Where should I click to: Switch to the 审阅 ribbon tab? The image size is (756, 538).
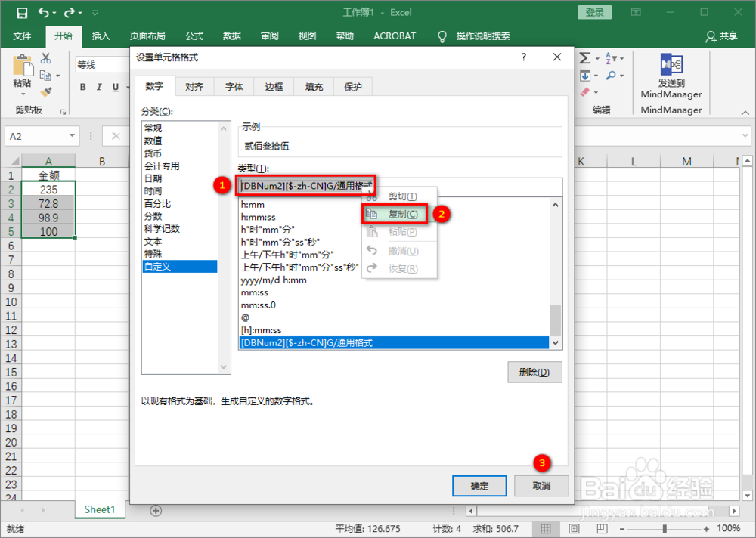[270, 36]
